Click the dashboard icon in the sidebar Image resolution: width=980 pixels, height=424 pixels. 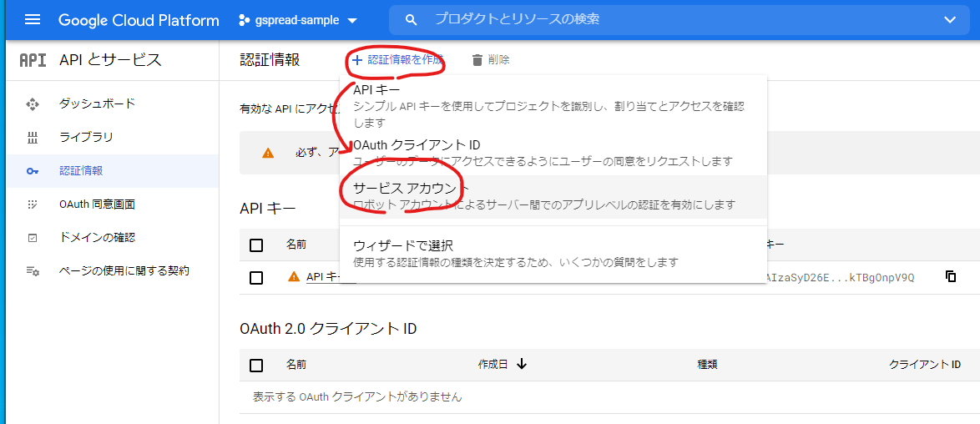coord(33,104)
